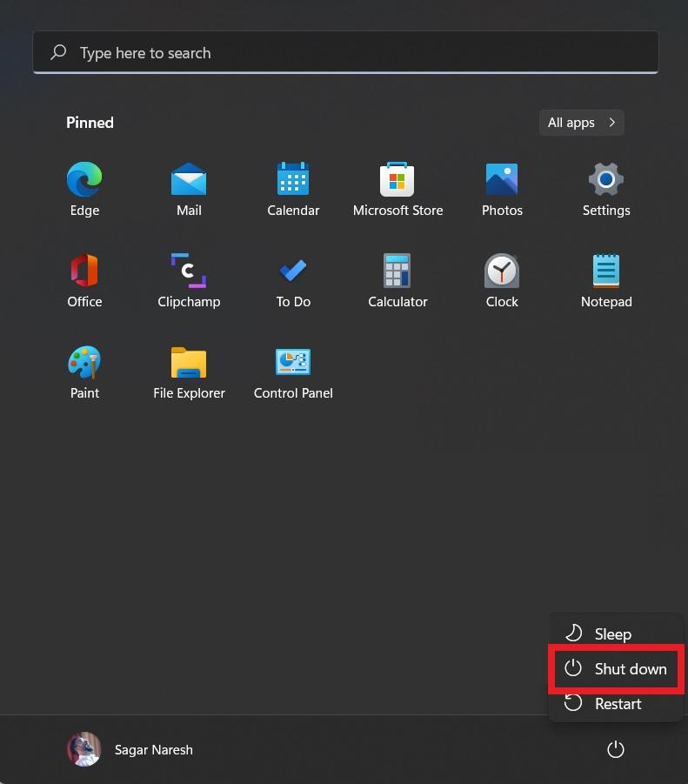This screenshot has width=688, height=784.
Task: Open the Paint app
Action: tap(84, 372)
